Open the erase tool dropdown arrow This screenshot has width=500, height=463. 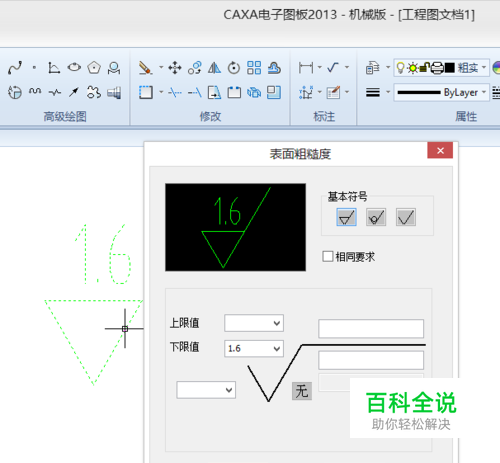point(161,68)
